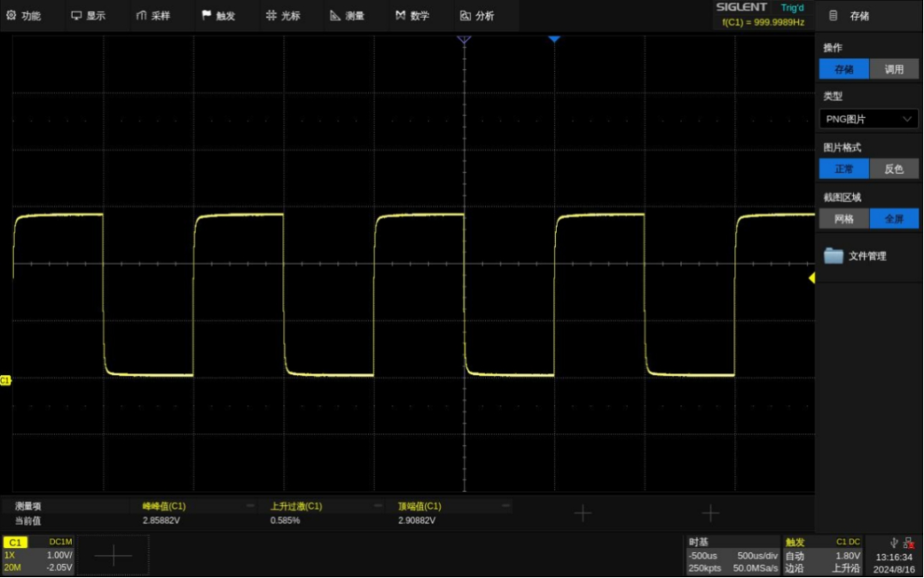Set screenshot area to 全屏
The image size is (924, 578).
[x=894, y=219]
